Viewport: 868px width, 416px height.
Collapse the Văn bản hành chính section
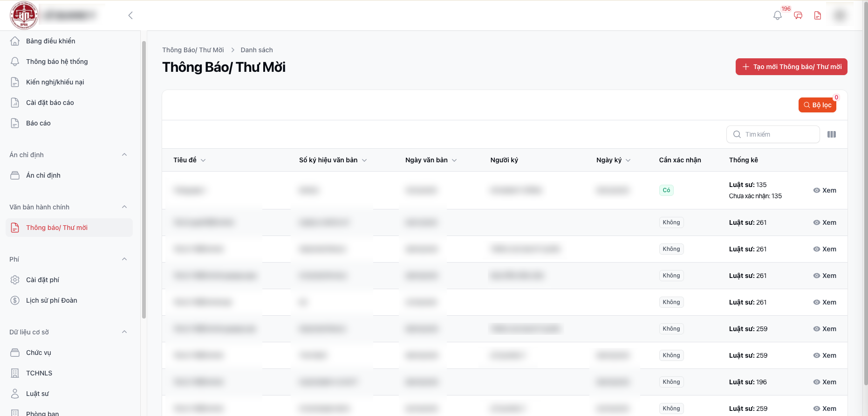click(x=124, y=207)
